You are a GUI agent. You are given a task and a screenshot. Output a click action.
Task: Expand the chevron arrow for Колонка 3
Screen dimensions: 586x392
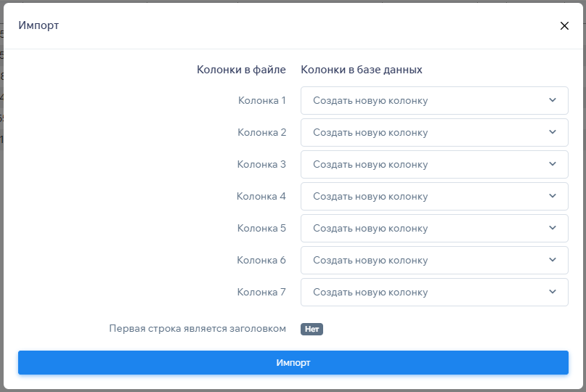coord(553,164)
